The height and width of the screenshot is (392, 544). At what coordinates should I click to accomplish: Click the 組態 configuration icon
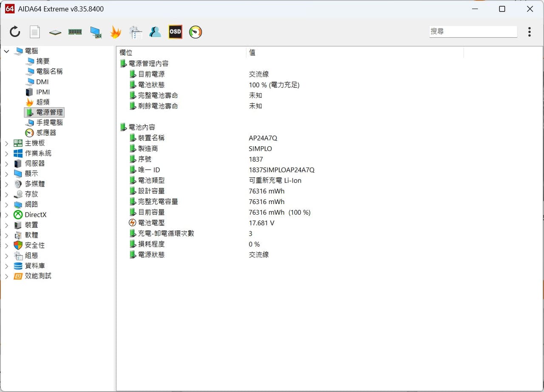coord(18,256)
